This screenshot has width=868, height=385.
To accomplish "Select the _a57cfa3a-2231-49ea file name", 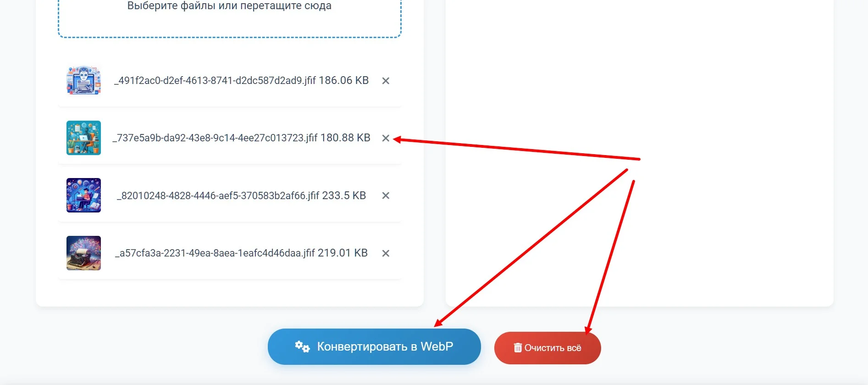I will (x=215, y=253).
